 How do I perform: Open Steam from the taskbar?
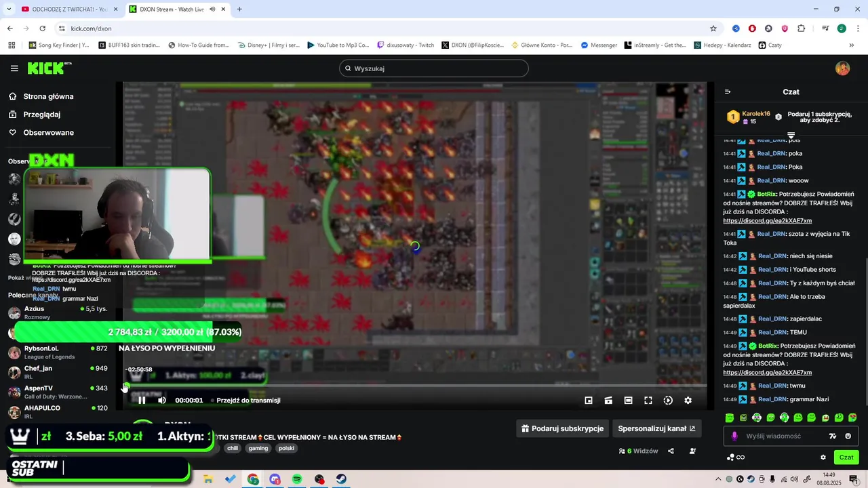342,479
